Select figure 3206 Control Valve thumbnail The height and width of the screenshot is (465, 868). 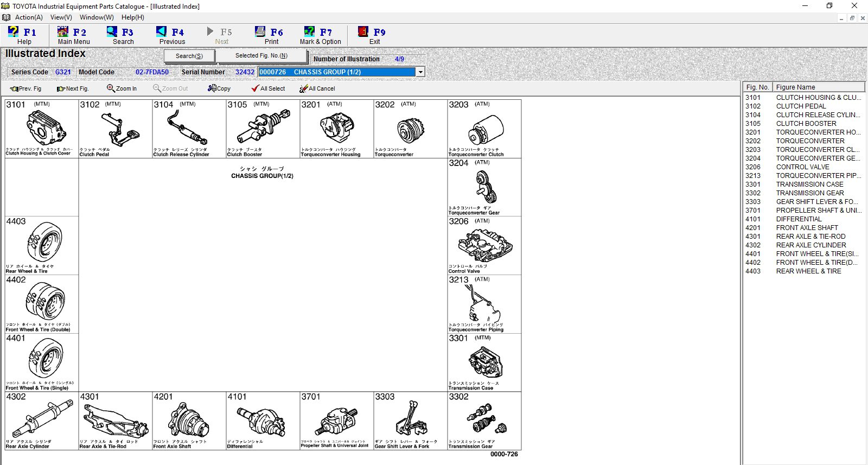(484, 246)
